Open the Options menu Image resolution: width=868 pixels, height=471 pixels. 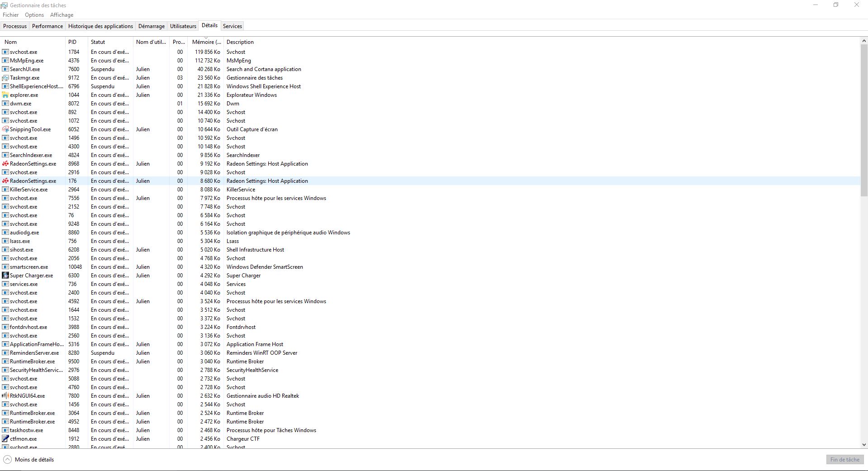(34, 15)
